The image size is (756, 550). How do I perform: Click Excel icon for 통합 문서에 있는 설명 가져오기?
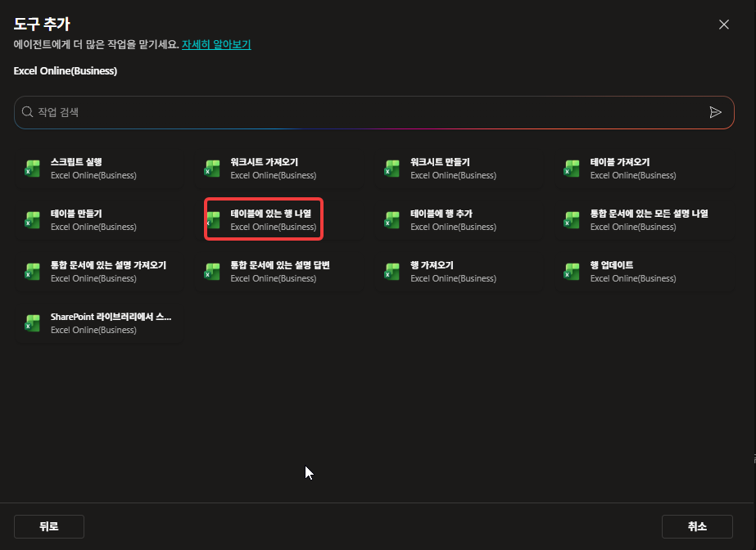pos(32,272)
